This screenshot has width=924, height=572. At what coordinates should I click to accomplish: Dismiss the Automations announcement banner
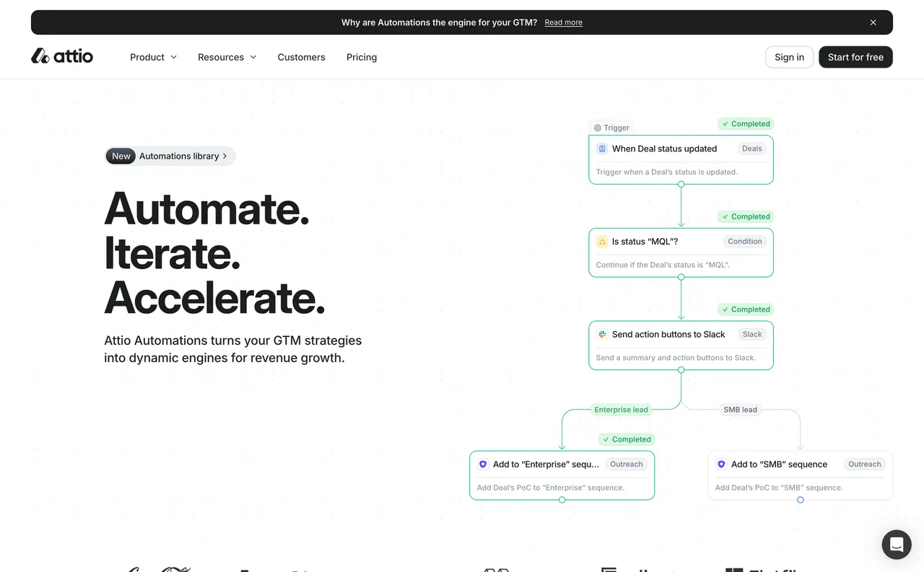click(873, 22)
